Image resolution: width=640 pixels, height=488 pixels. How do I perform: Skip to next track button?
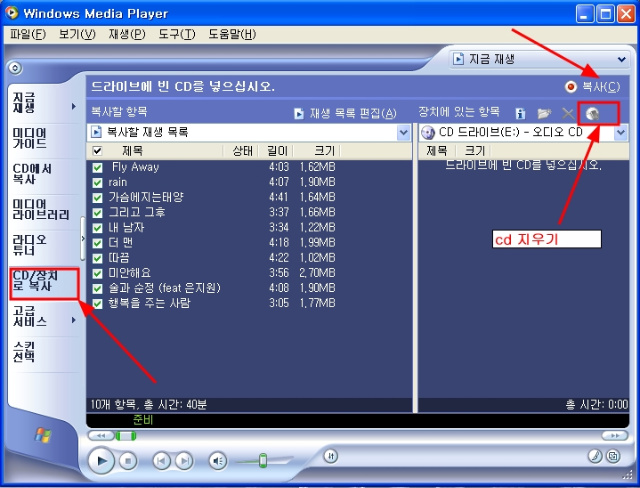pyautogui.click(x=184, y=461)
